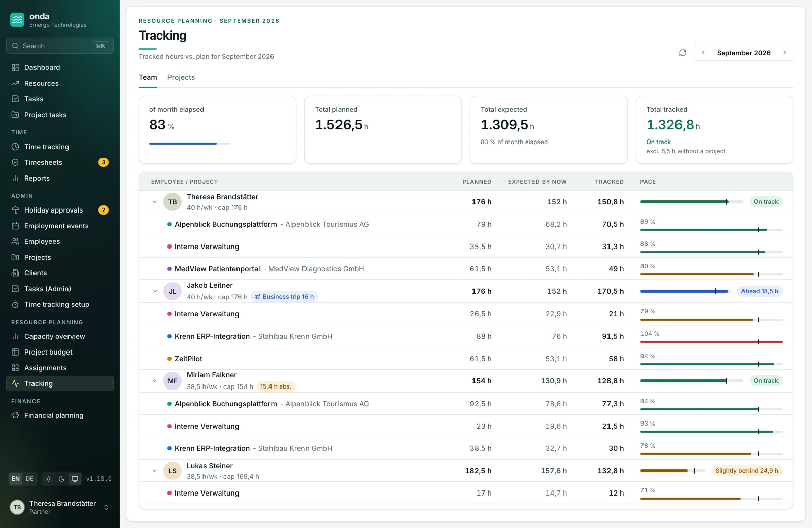Viewport: 812px width, 528px height.
Task: Select Tracking in the sidebar
Action: [x=60, y=383]
